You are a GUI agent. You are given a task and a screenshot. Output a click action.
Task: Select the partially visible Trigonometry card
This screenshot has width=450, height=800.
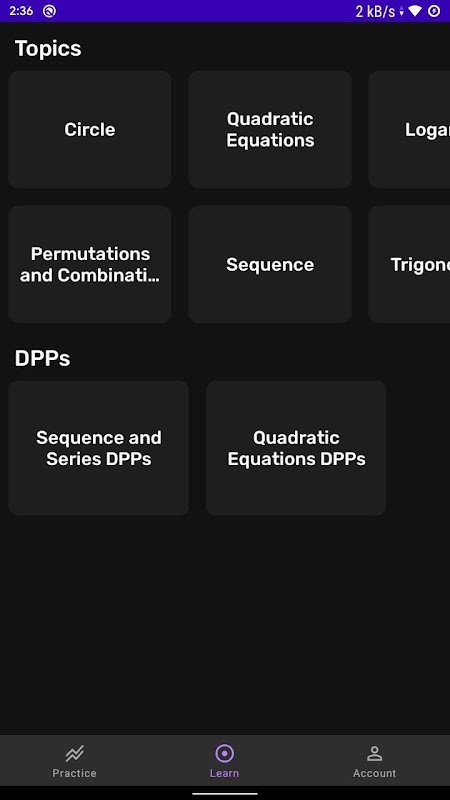[409, 264]
